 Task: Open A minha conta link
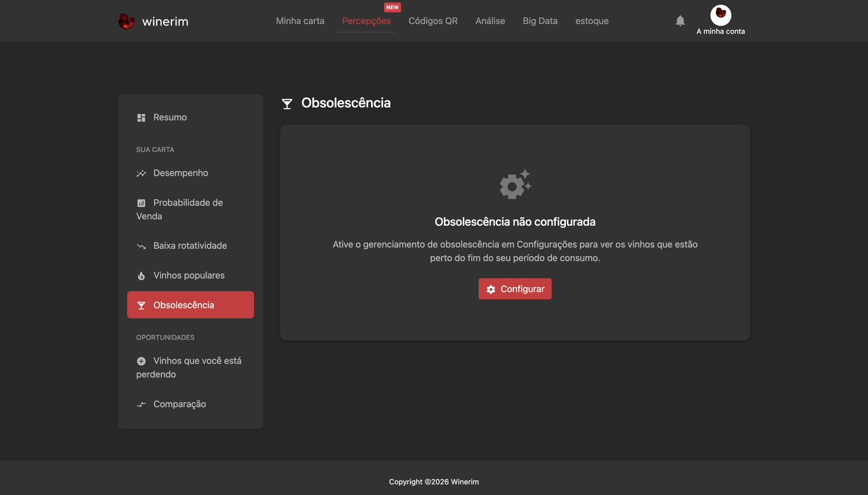(720, 31)
